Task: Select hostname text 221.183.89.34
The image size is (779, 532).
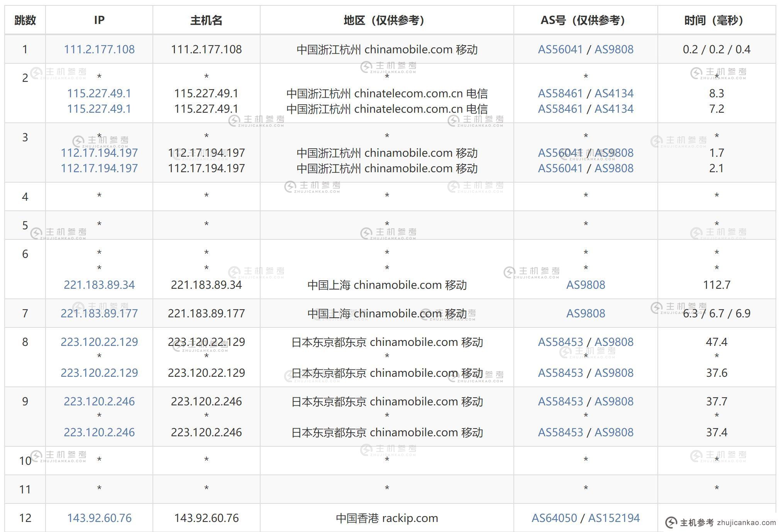Action: 206,285
